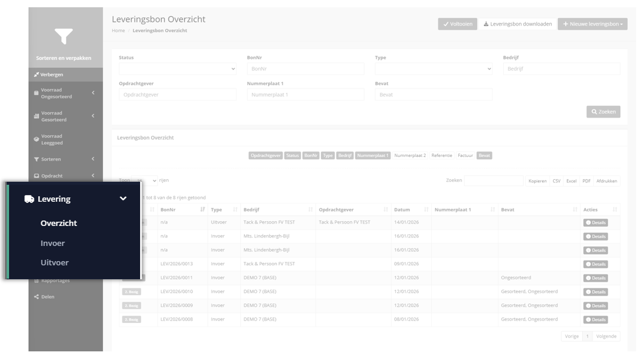Image resolution: width=644 pixels, height=355 pixels.
Task: Toggle Type column visibility
Action: point(327,156)
